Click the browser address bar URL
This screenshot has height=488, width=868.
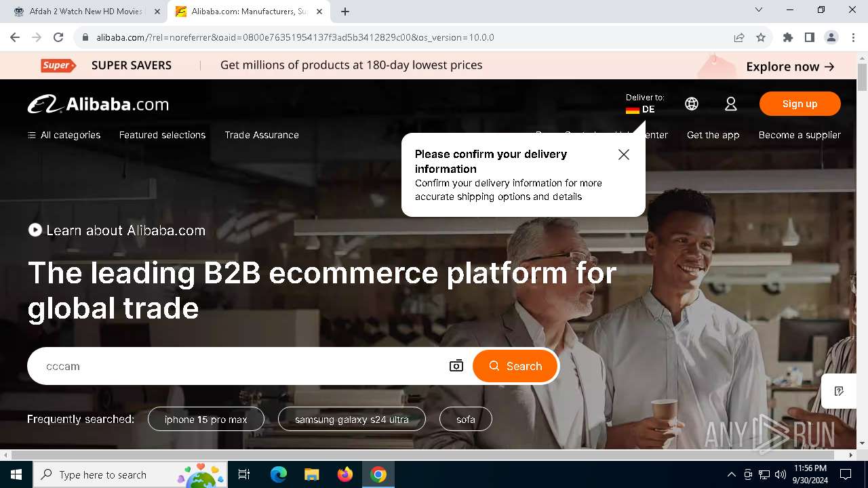tap(295, 37)
